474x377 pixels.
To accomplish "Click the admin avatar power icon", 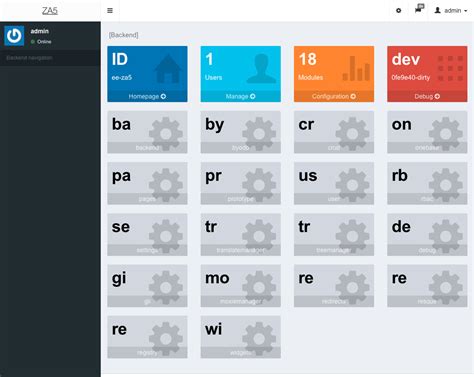I will pyautogui.click(x=14, y=36).
